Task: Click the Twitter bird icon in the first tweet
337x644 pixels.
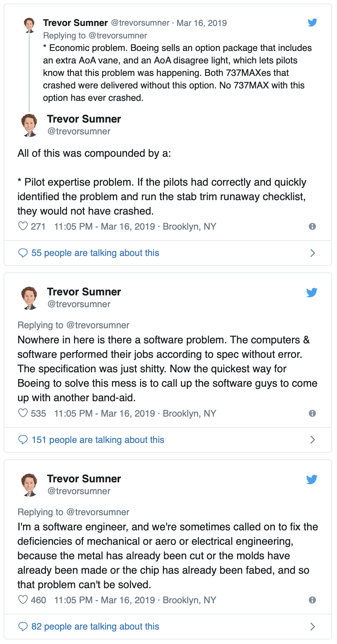Action: pyautogui.click(x=312, y=22)
